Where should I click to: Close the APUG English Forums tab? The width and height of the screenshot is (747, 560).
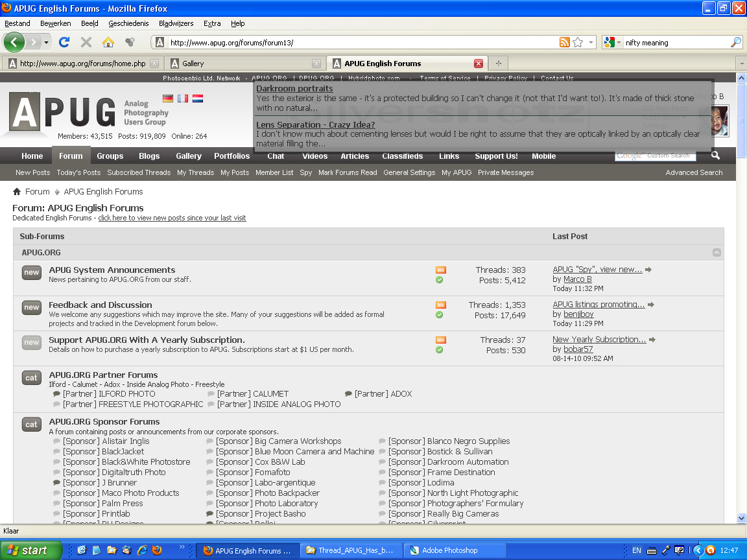click(479, 64)
